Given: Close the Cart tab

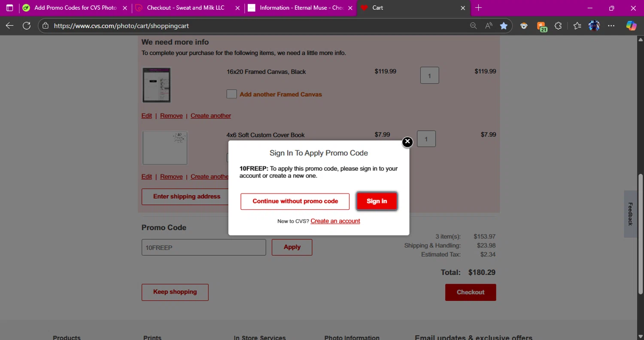Looking at the screenshot, I should click(x=463, y=8).
